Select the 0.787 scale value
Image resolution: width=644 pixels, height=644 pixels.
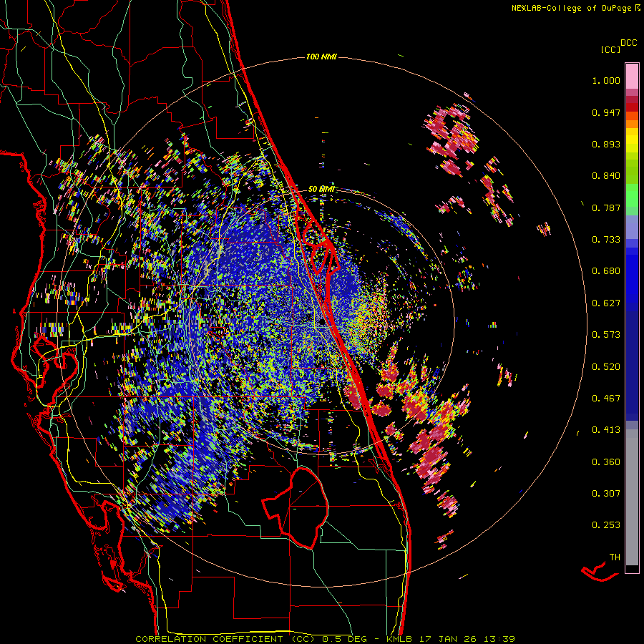point(606,208)
